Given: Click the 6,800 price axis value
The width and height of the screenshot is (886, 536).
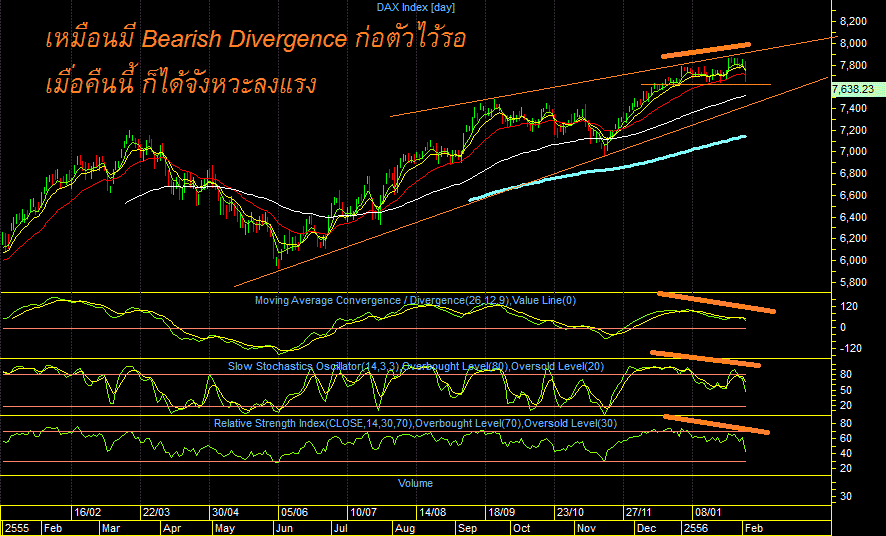Looking at the screenshot, I should (x=853, y=173).
